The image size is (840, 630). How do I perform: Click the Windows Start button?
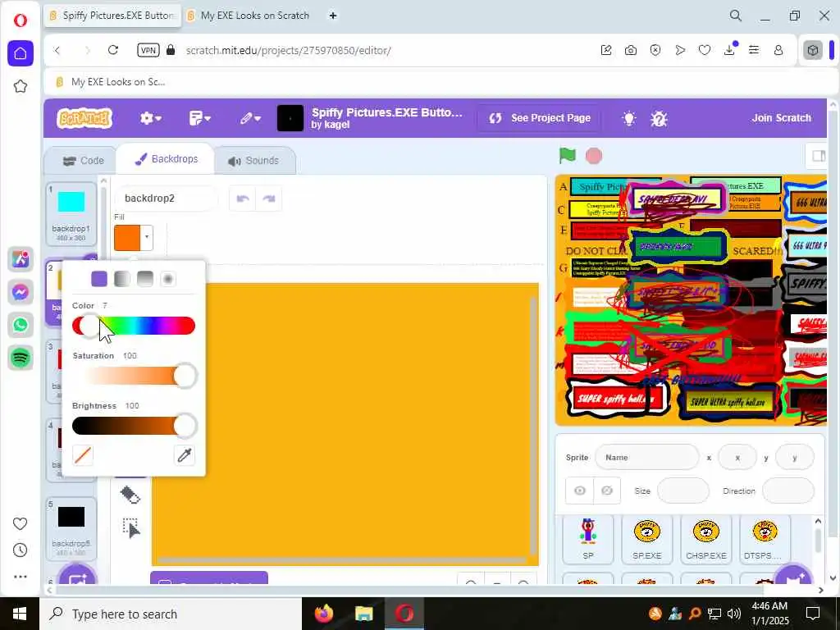click(20, 614)
